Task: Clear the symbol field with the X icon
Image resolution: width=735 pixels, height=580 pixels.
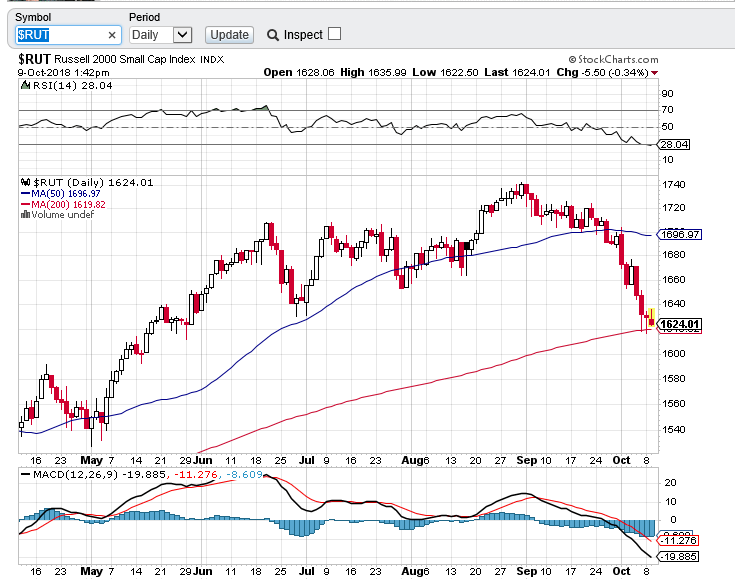Action: click(112, 35)
